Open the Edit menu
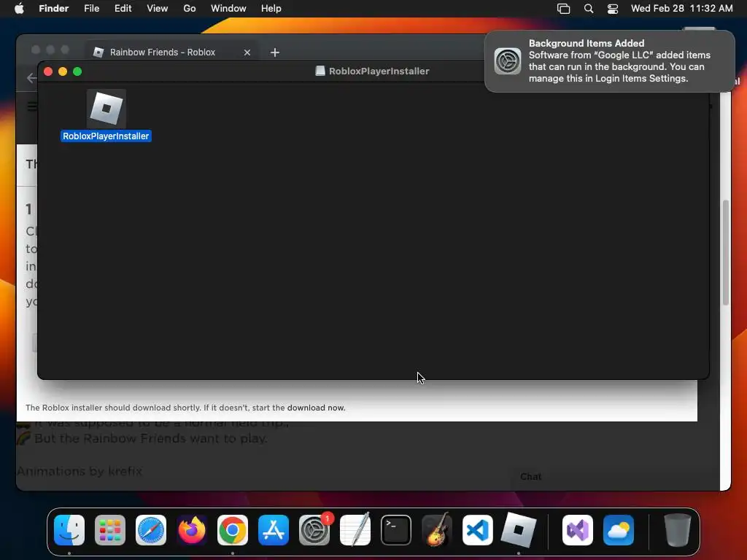This screenshot has width=747, height=560. click(x=123, y=9)
